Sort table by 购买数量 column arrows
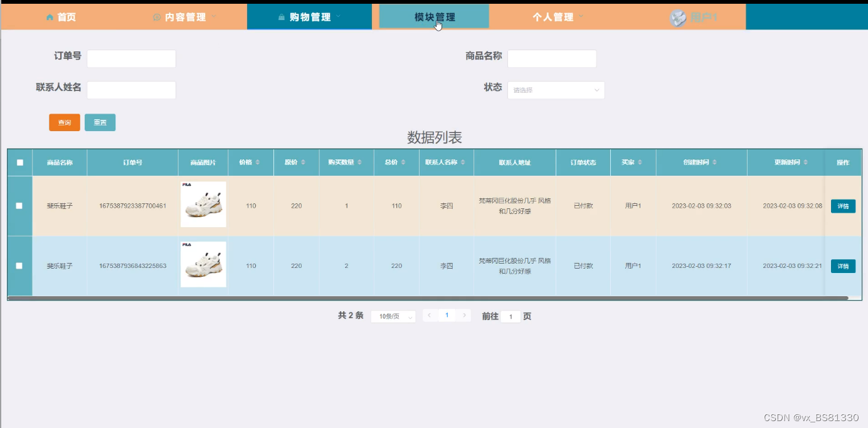Screen dimensions: 868x428 point(359,163)
